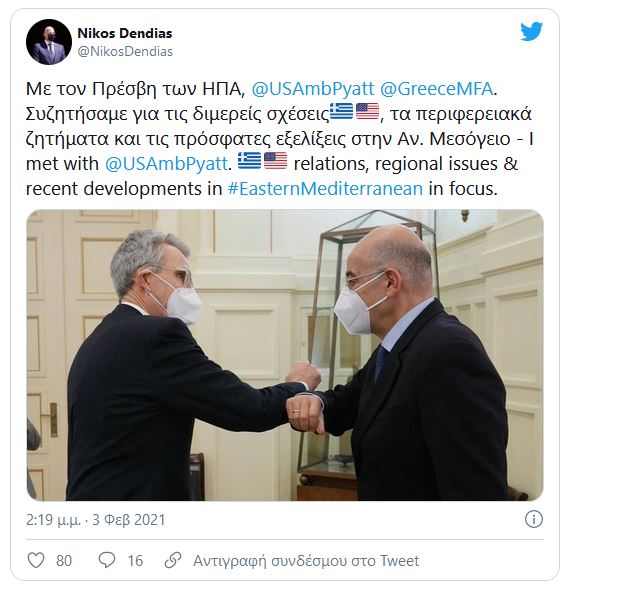Open the #EasternMediterranean hashtag

[325, 189]
